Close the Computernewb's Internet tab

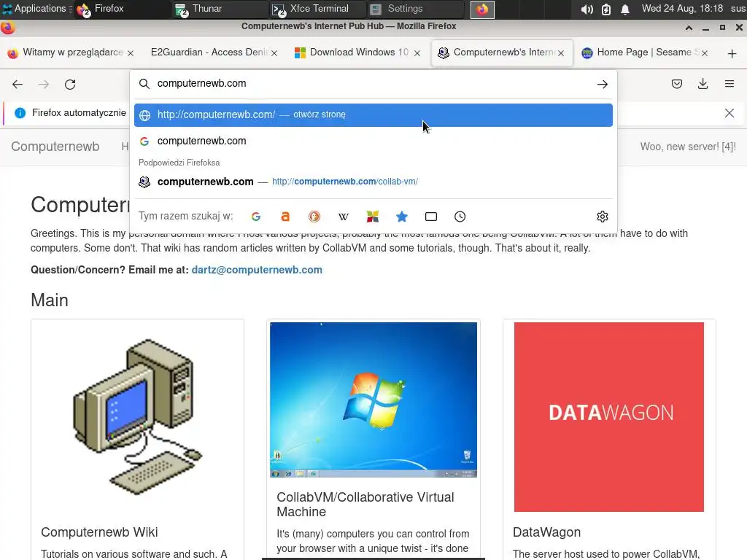pyautogui.click(x=561, y=52)
